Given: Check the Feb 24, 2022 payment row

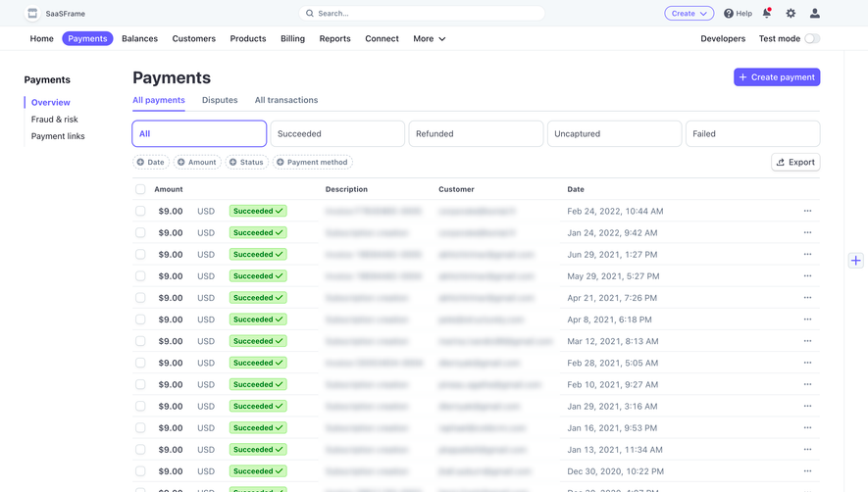Looking at the screenshot, I should click(140, 211).
